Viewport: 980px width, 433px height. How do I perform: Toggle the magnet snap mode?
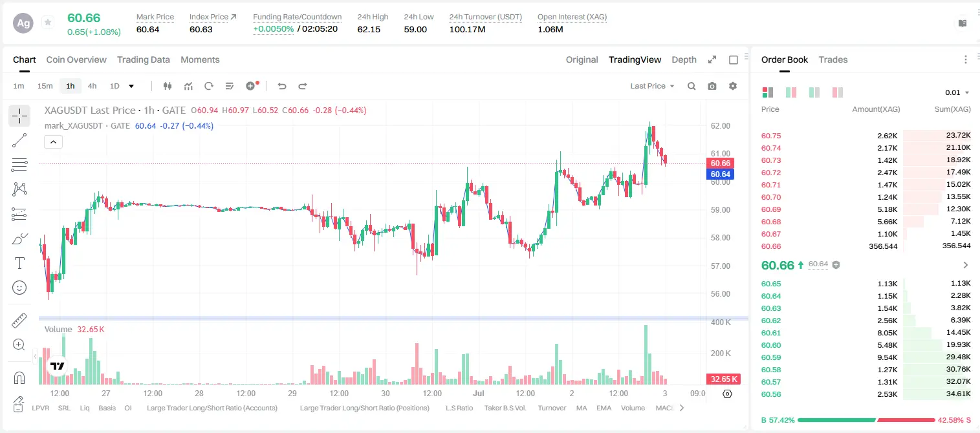pos(19,378)
